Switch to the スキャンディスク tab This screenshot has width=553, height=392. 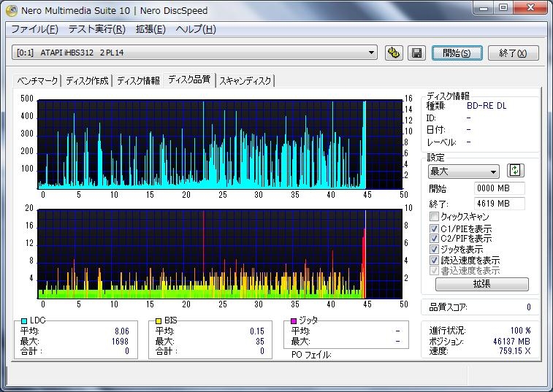pos(245,81)
